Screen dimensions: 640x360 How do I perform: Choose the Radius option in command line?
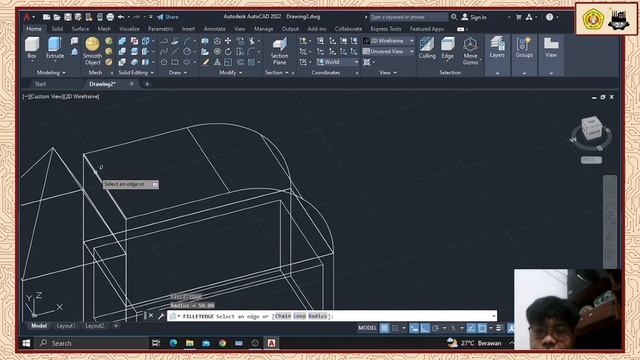[318, 316]
